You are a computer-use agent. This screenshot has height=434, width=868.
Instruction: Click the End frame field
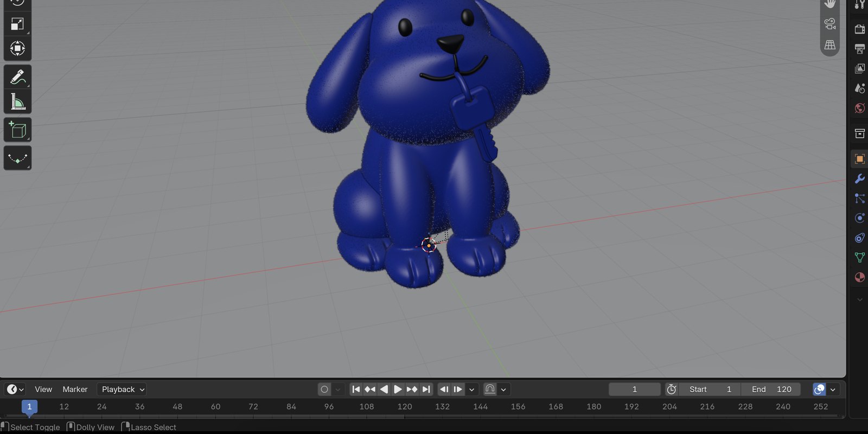770,390
